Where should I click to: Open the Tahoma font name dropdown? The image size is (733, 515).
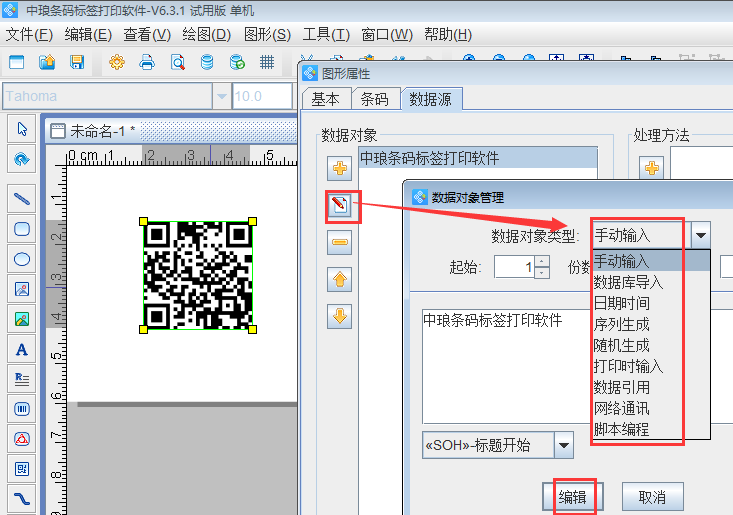[x=221, y=97]
